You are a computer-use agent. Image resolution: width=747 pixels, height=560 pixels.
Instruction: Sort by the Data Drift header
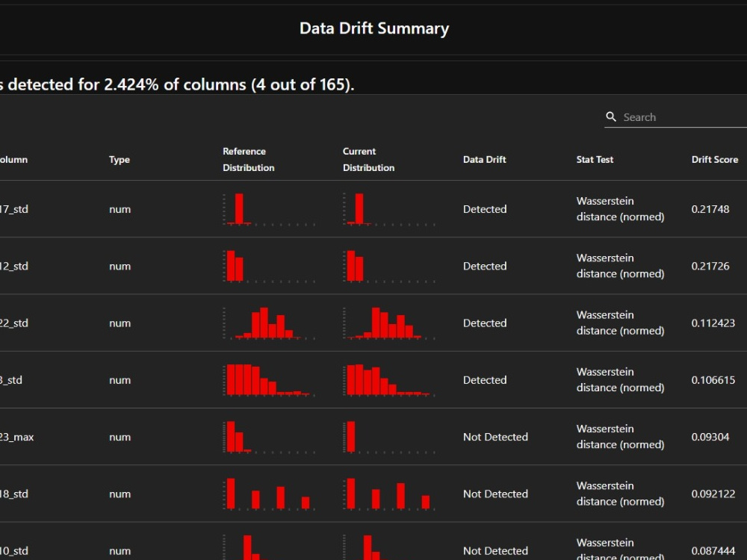click(484, 160)
